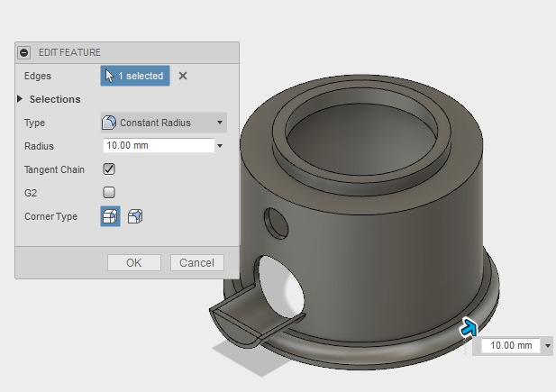Click the Radius input field in dialog
Image resolution: width=556 pixels, height=392 pixels.
[159, 145]
